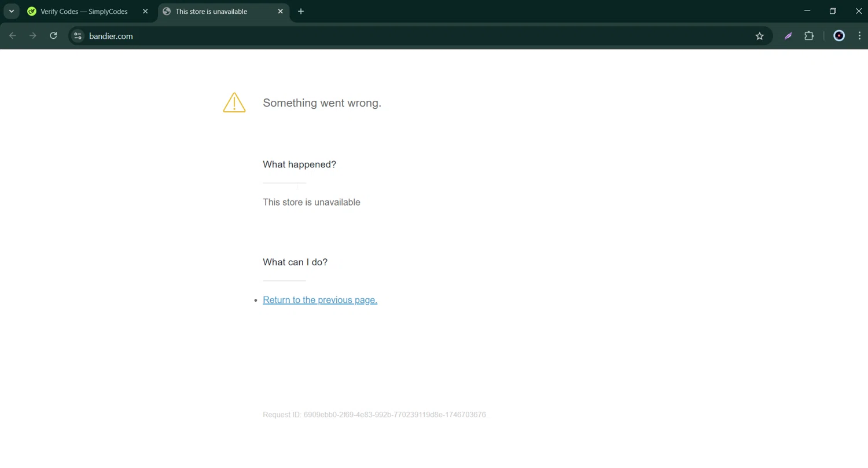Screen dimensions: 868x468
Task: Select the Request ID text
Action: pyautogui.click(x=374, y=415)
